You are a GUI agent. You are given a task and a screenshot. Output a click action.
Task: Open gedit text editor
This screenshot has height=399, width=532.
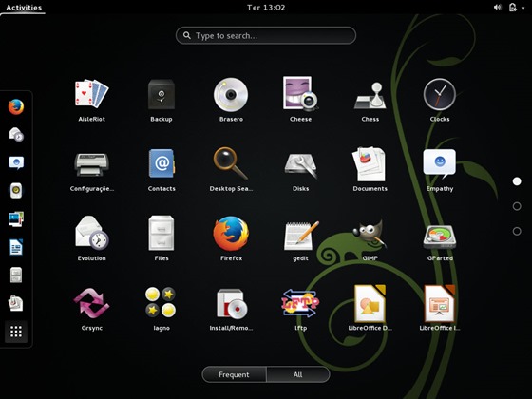click(x=301, y=236)
